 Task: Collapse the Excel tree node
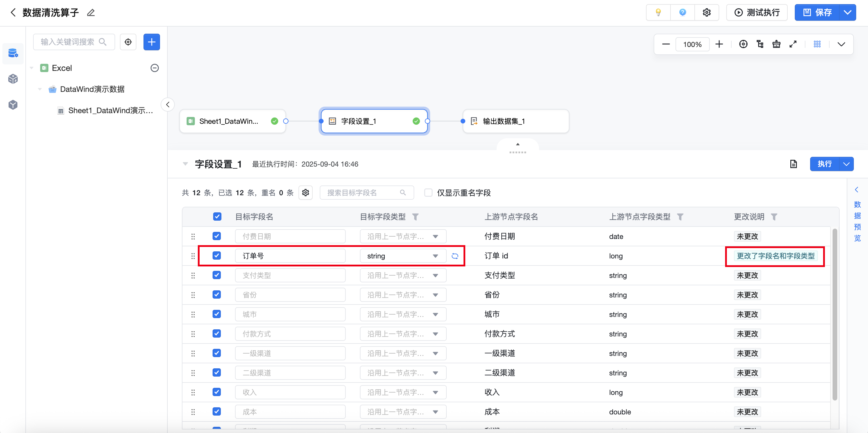pos(32,68)
